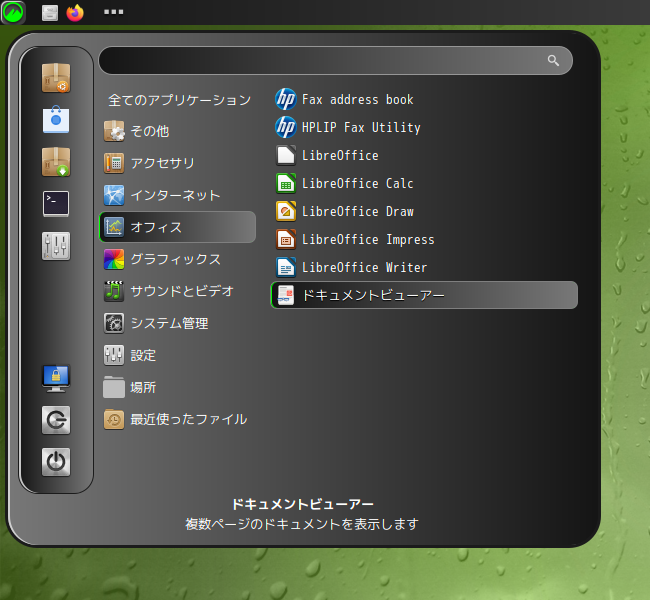650x600 pixels.
Task: Launch LibreOffice start center entry
Action: coord(424,155)
